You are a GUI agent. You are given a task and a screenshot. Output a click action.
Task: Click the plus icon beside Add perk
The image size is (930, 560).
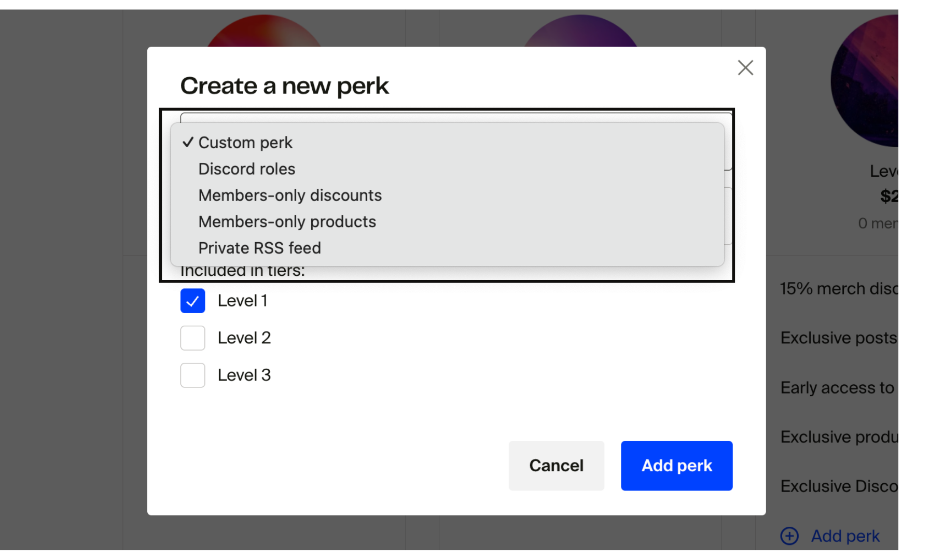click(789, 536)
